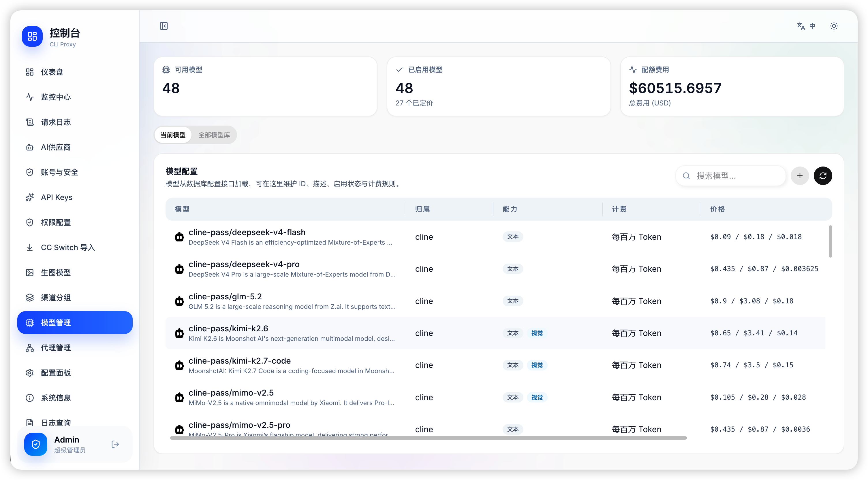Refresh the model list
Viewport: 868px width, 480px height.
point(822,176)
